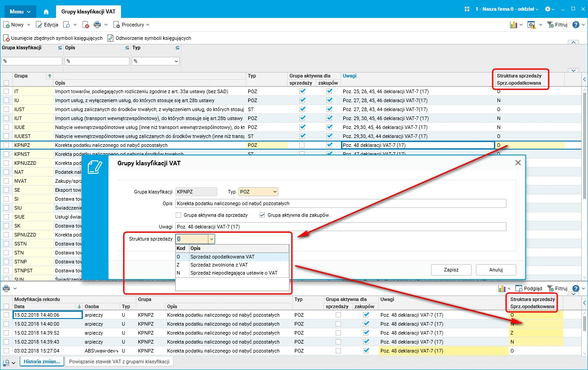The image size is (588, 370).
Task: Click the Data column sort arrow
Action: click(80, 306)
